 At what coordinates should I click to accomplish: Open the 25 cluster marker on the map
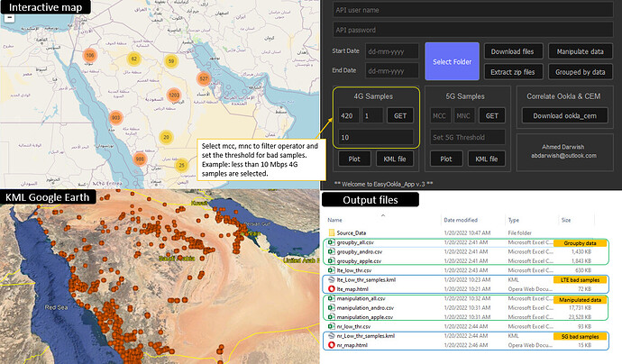(x=181, y=165)
